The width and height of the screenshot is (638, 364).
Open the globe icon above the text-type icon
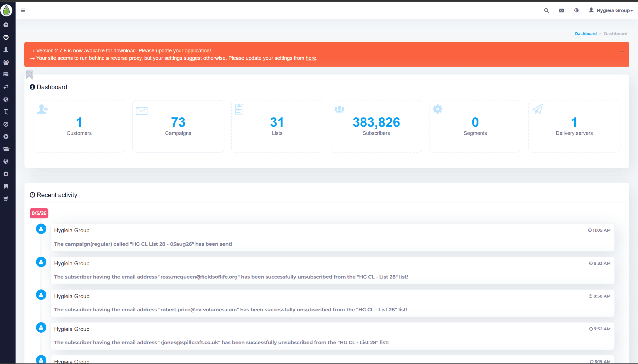(6, 100)
